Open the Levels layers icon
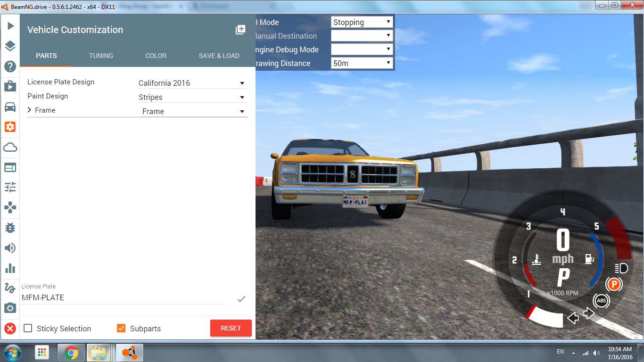The width and height of the screenshot is (644, 362). [10, 46]
